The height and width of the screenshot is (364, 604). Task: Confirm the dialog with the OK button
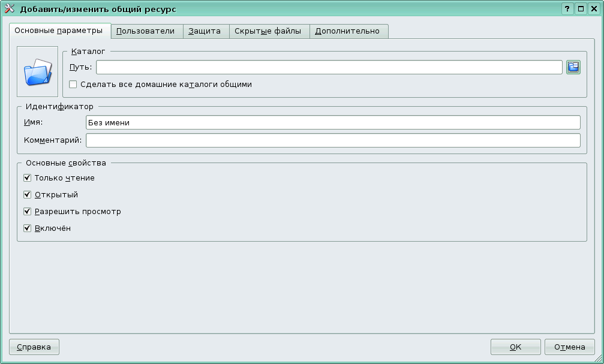click(x=515, y=347)
